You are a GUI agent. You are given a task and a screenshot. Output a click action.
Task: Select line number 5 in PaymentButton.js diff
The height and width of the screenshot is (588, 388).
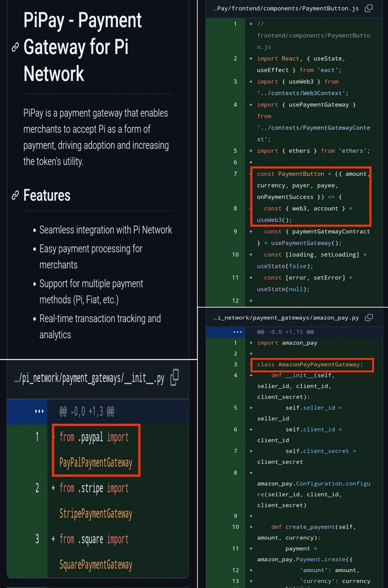tap(235, 151)
